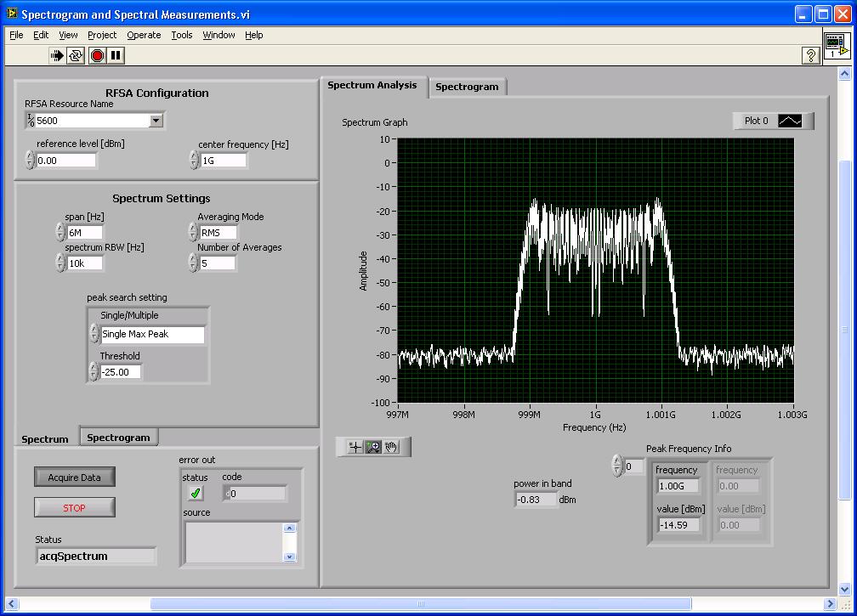Click the Plot 0 legend color swatch
857x616 pixels.
[x=790, y=122]
